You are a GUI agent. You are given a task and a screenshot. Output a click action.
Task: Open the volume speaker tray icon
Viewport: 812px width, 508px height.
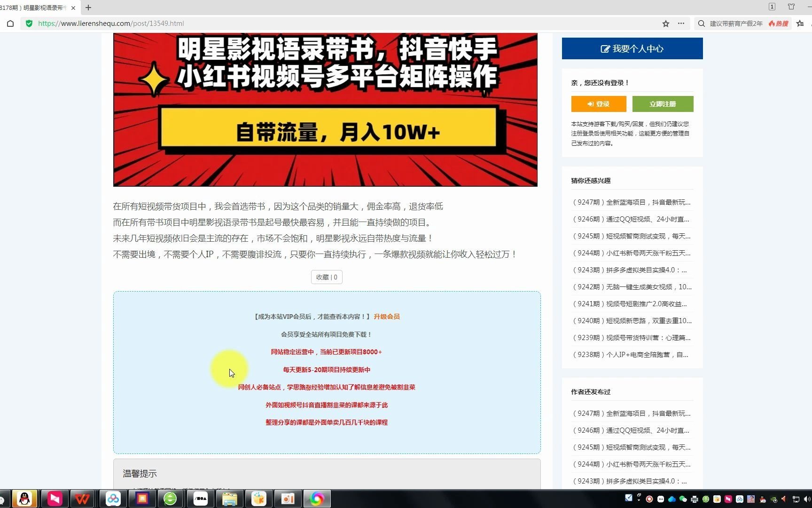pyautogui.click(x=807, y=499)
